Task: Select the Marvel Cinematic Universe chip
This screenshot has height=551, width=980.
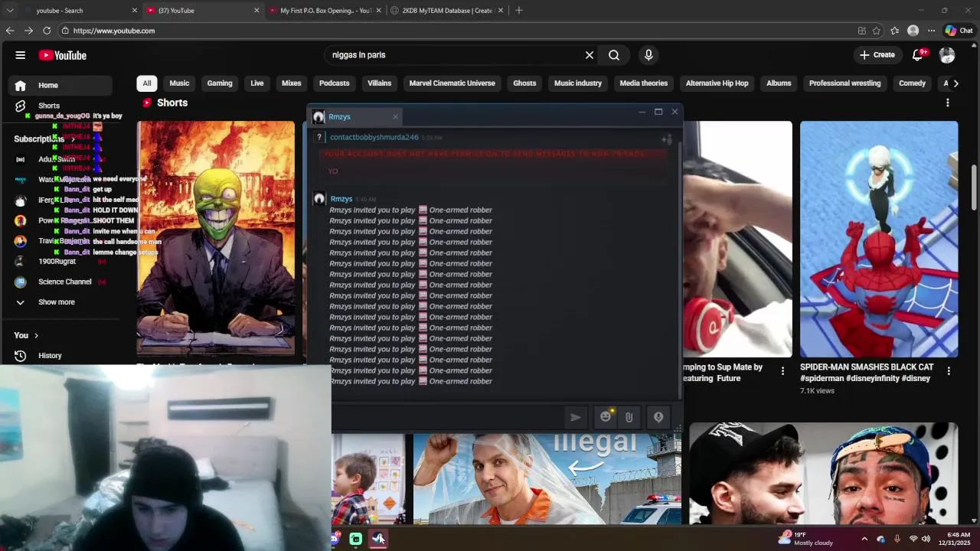Action: [452, 83]
